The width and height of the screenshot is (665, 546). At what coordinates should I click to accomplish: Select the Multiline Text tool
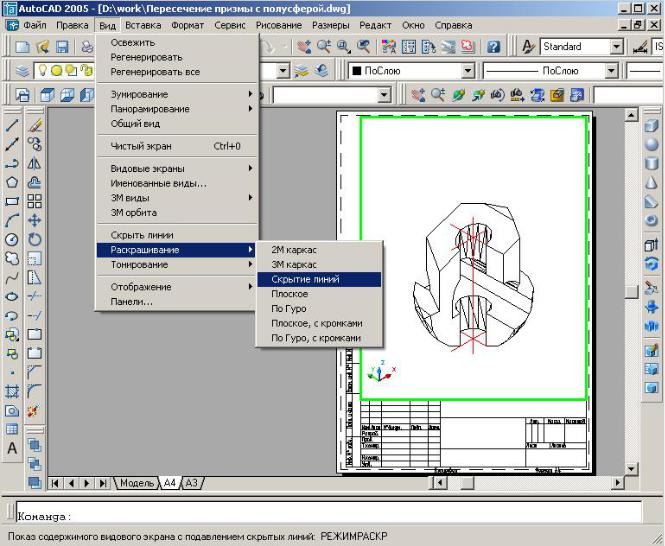12,448
